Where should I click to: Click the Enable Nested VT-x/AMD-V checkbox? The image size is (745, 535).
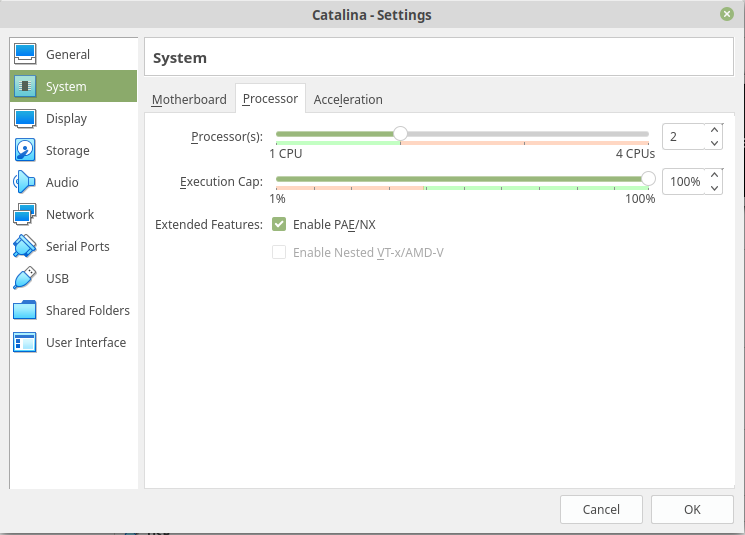pyautogui.click(x=279, y=253)
